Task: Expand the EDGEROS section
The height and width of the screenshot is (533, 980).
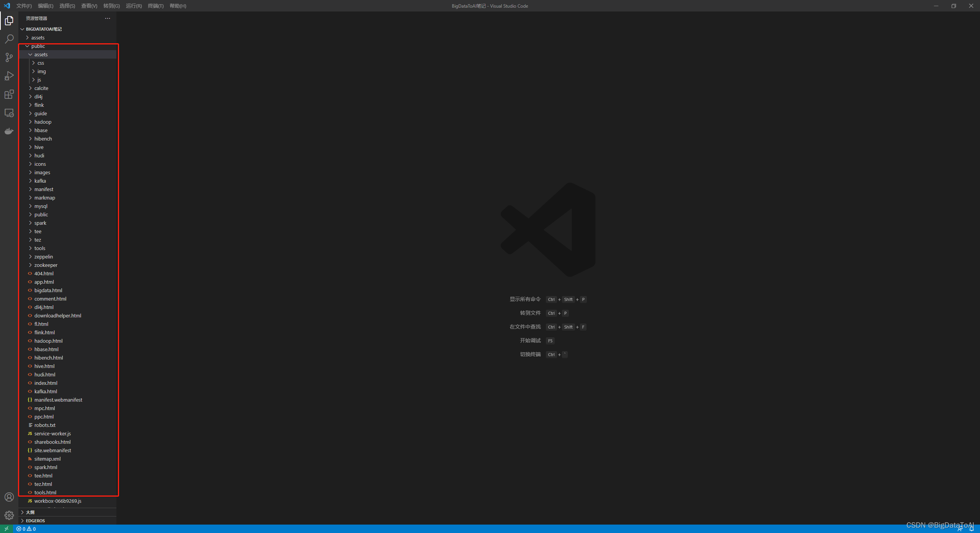Action: click(35, 521)
